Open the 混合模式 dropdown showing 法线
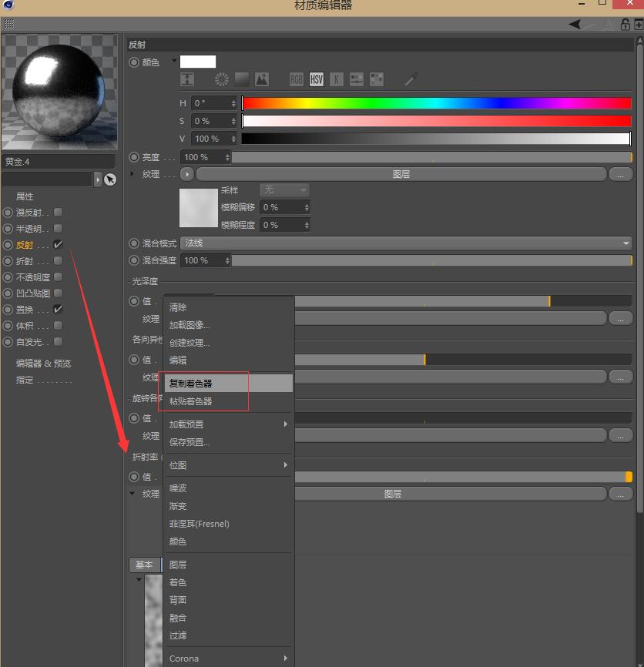The height and width of the screenshot is (667, 644). pyautogui.click(x=406, y=243)
